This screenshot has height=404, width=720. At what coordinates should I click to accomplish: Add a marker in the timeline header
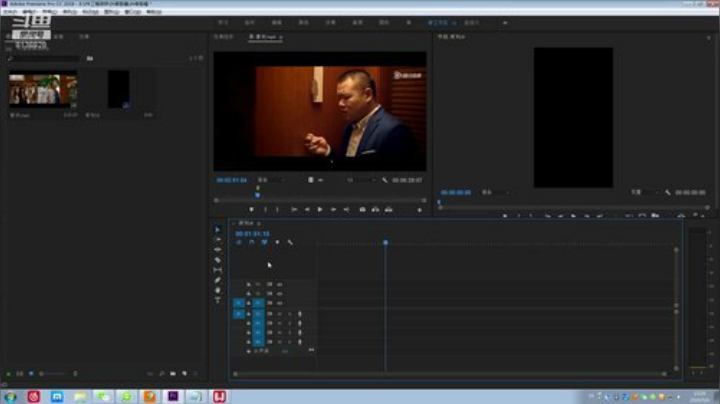277,242
